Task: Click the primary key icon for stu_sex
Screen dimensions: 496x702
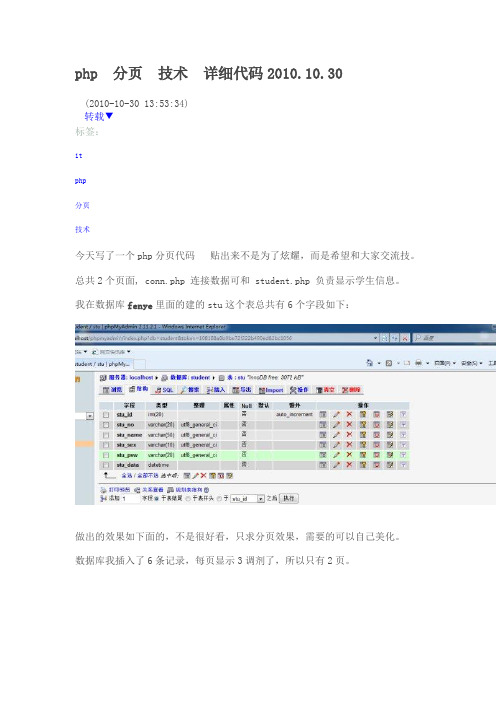Action: (363, 445)
